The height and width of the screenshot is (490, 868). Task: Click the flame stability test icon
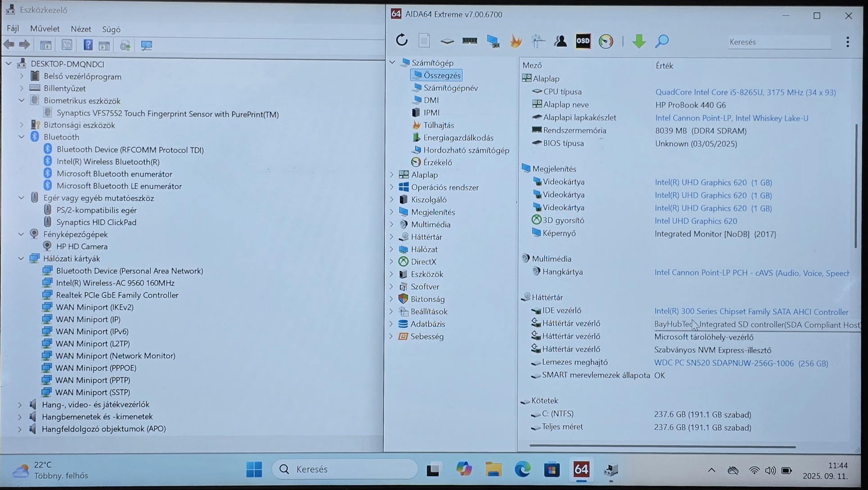pyautogui.click(x=515, y=41)
